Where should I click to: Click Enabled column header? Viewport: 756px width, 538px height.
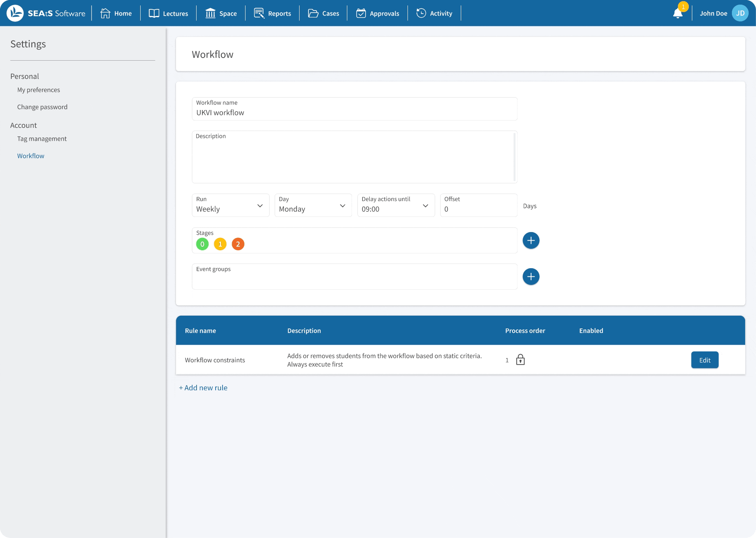(x=591, y=331)
